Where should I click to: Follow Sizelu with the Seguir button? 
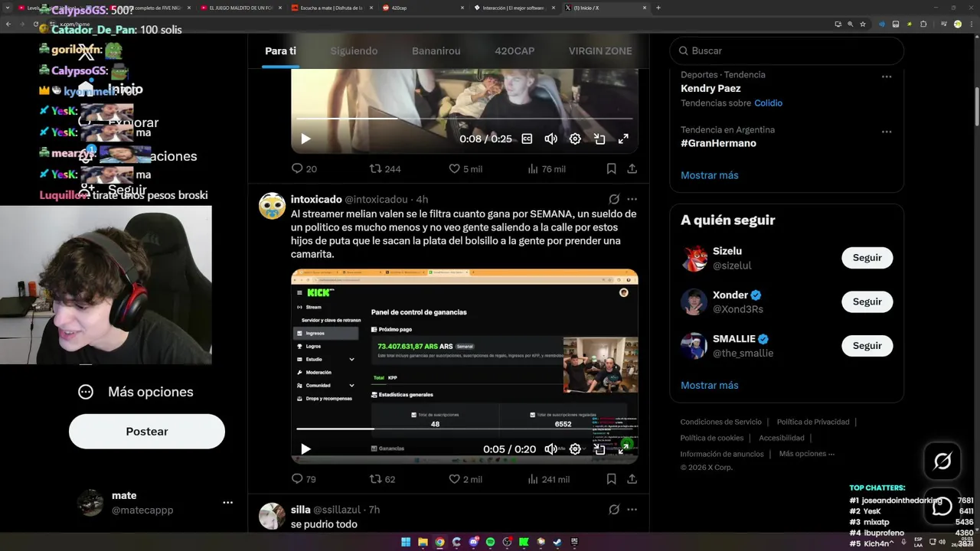867,258
